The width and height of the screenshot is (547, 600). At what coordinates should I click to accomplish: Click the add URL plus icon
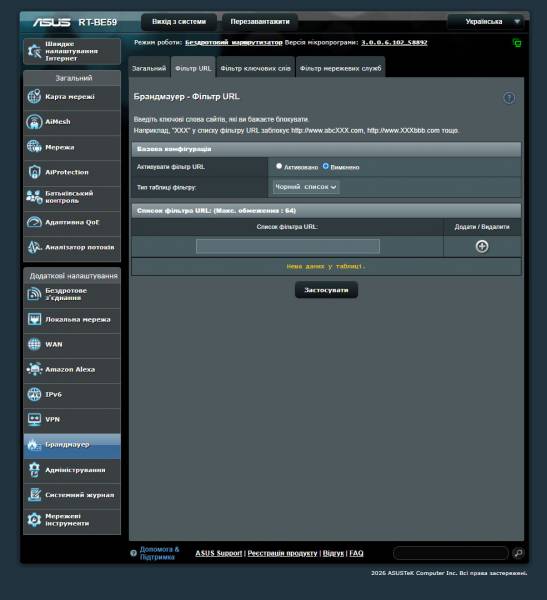click(482, 246)
